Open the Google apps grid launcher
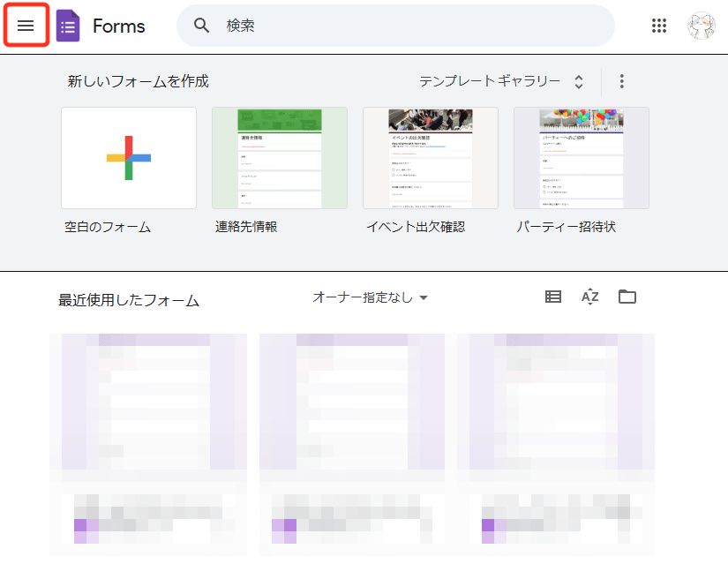728x564 pixels. [659, 26]
